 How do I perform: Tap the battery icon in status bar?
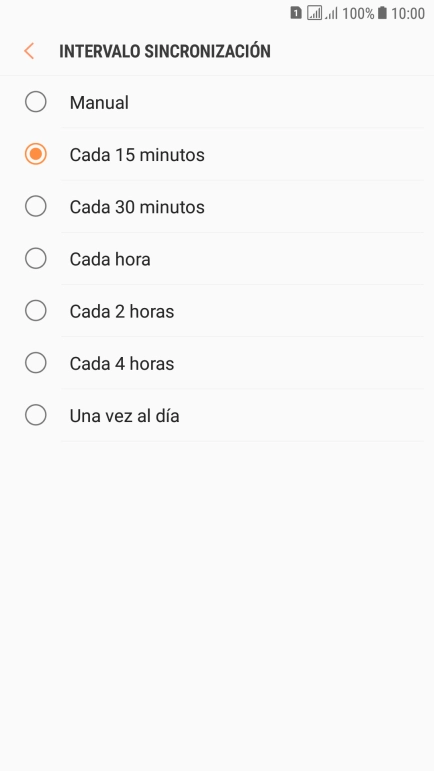click(x=382, y=13)
